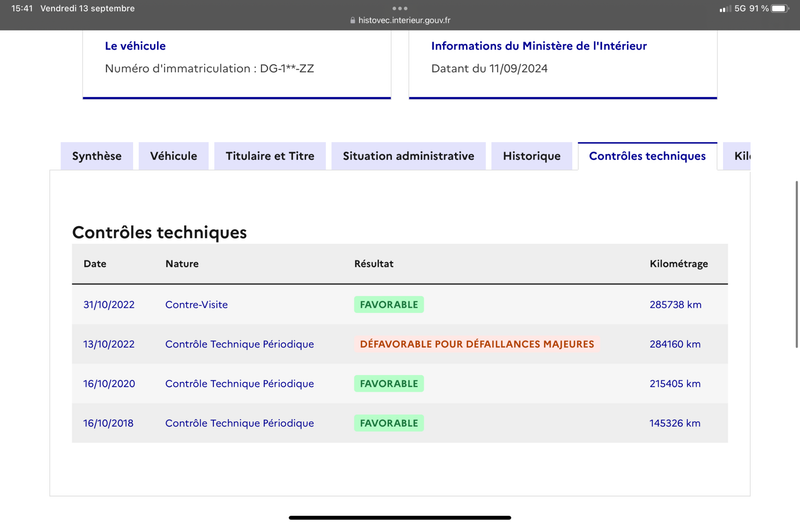
Task: Click the 215405 km mileage value
Action: pyautogui.click(x=675, y=384)
